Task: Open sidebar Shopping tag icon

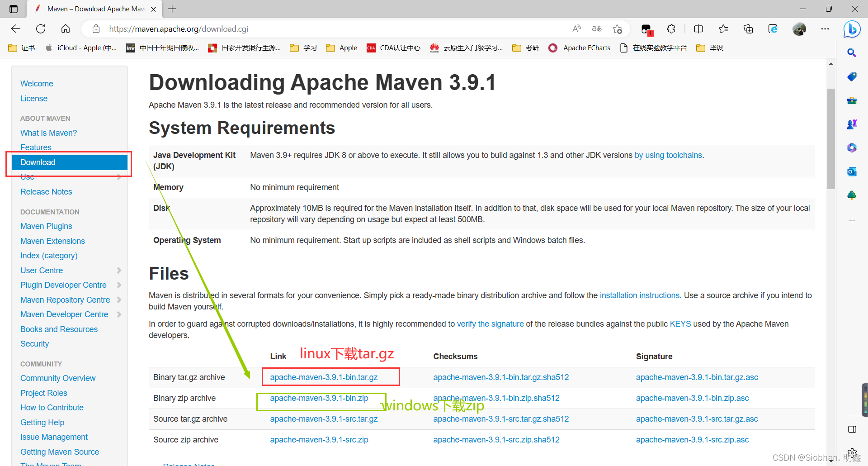Action: [x=852, y=76]
